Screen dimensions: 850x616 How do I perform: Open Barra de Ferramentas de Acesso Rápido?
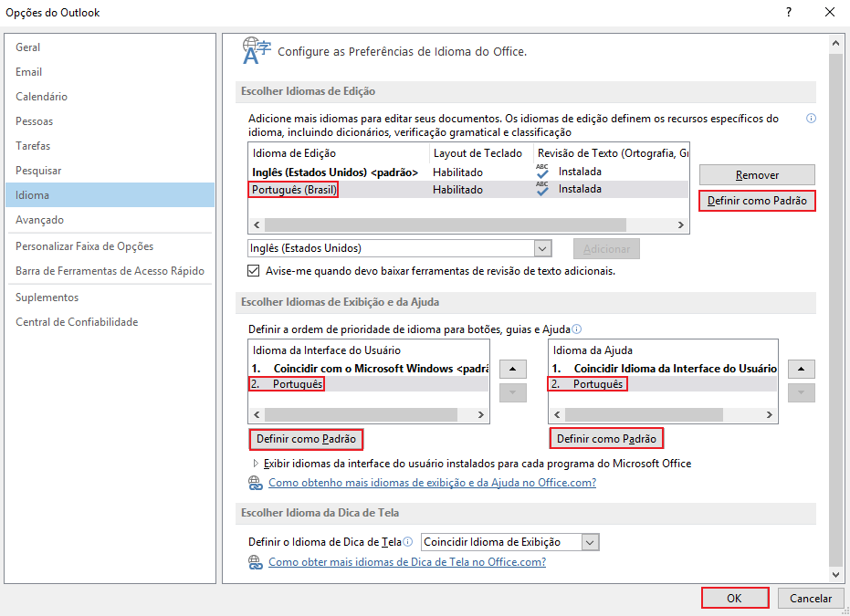(110, 271)
